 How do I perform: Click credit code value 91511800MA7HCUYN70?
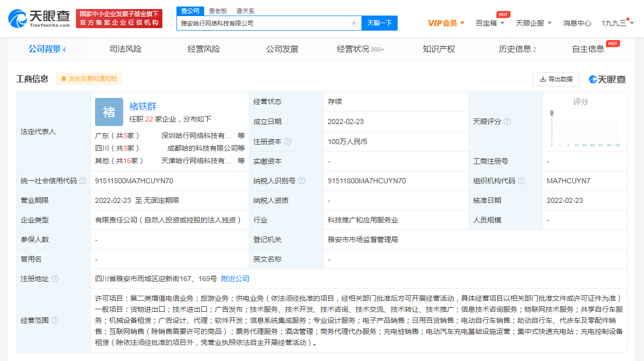[134, 181]
